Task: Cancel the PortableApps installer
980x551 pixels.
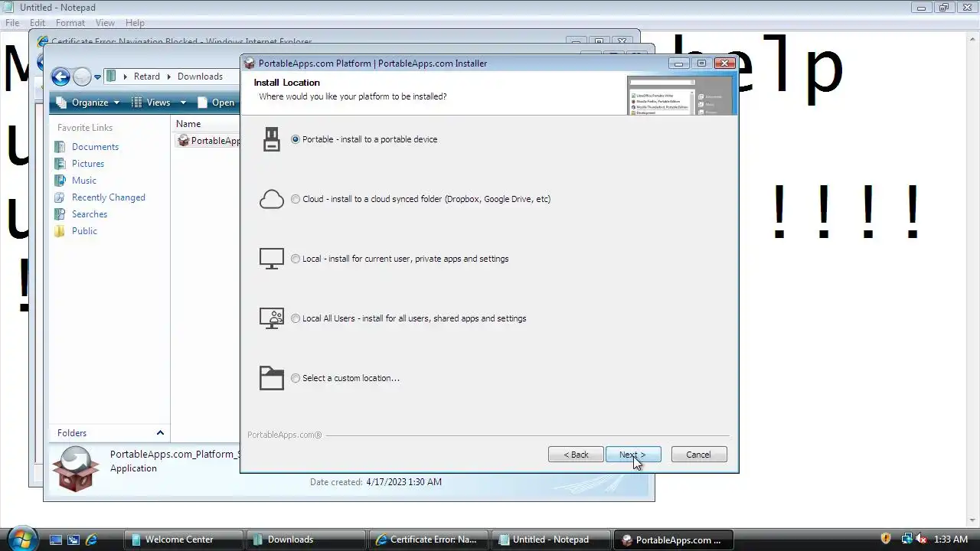Action: [699, 455]
